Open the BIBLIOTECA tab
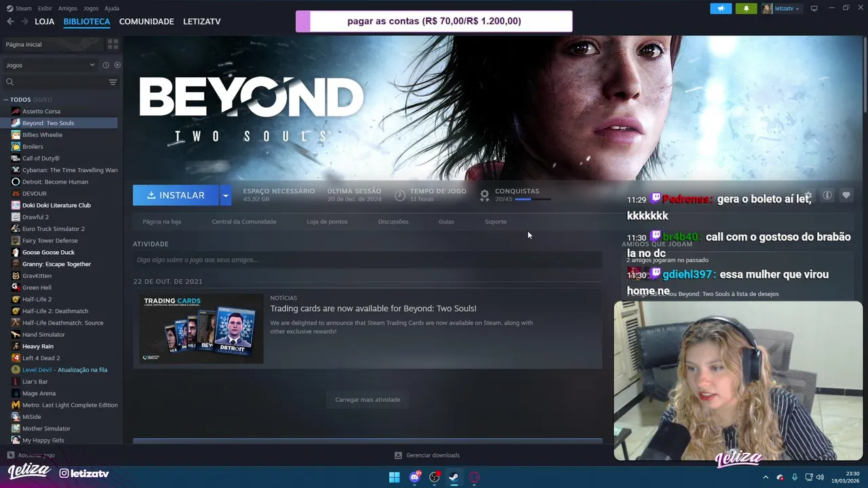 [x=87, y=22]
